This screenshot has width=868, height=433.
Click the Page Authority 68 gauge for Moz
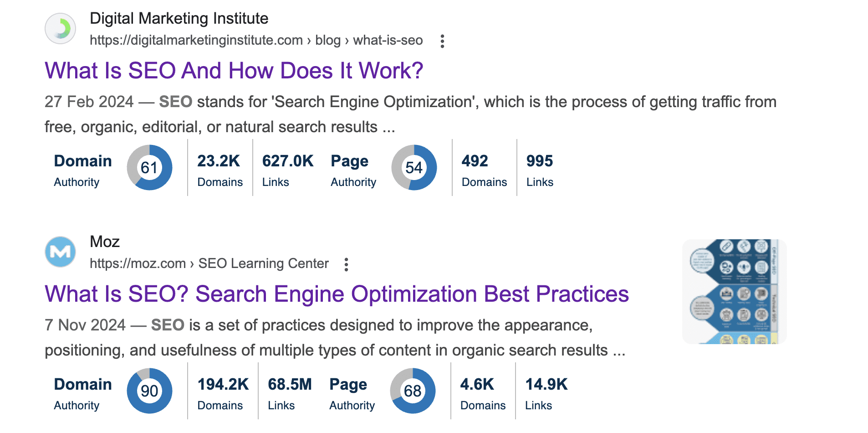413,391
